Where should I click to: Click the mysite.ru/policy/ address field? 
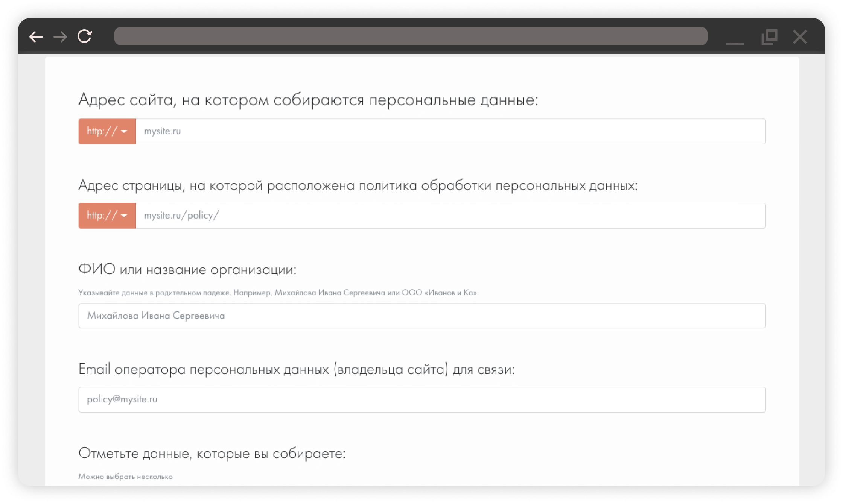point(450,216)
